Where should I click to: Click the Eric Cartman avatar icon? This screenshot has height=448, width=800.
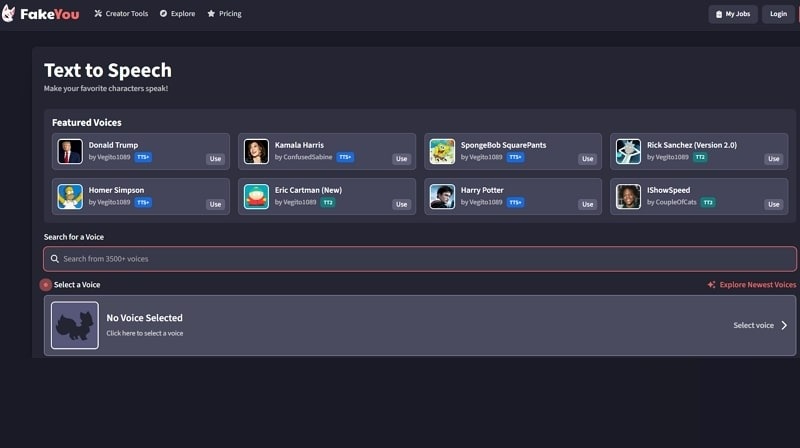(x=256, y=196)
